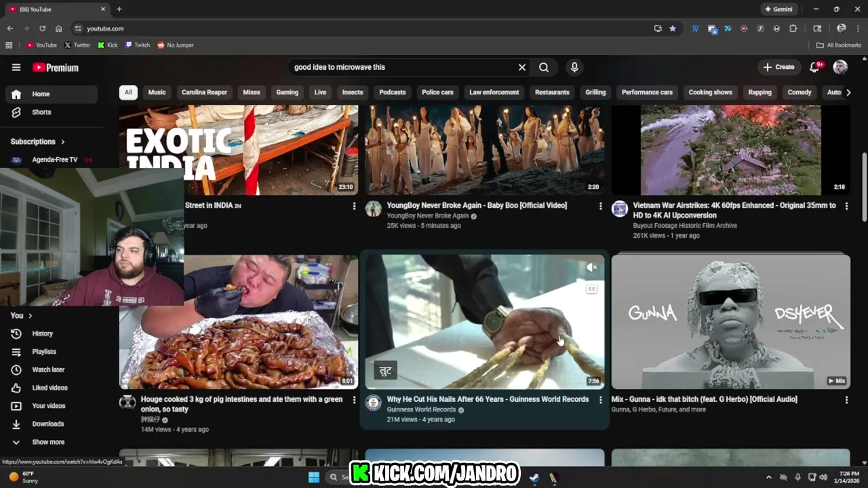Click the Guinness World Records channel name

pyautogui.click(x=421, y=409)
